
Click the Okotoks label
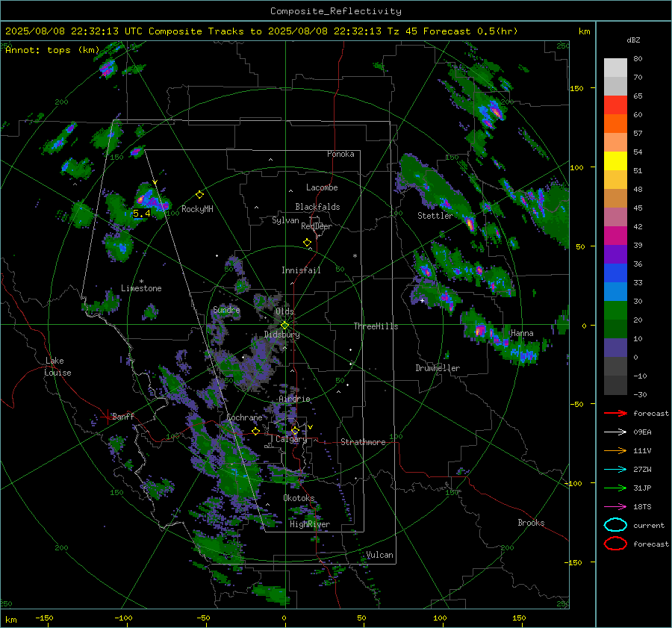tap(299, 498)
